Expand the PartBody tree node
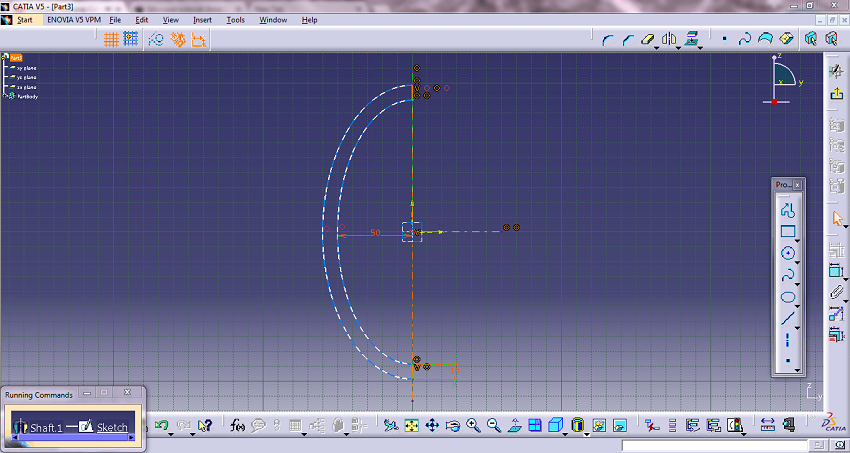850x453 pixels. coord(5,96)
